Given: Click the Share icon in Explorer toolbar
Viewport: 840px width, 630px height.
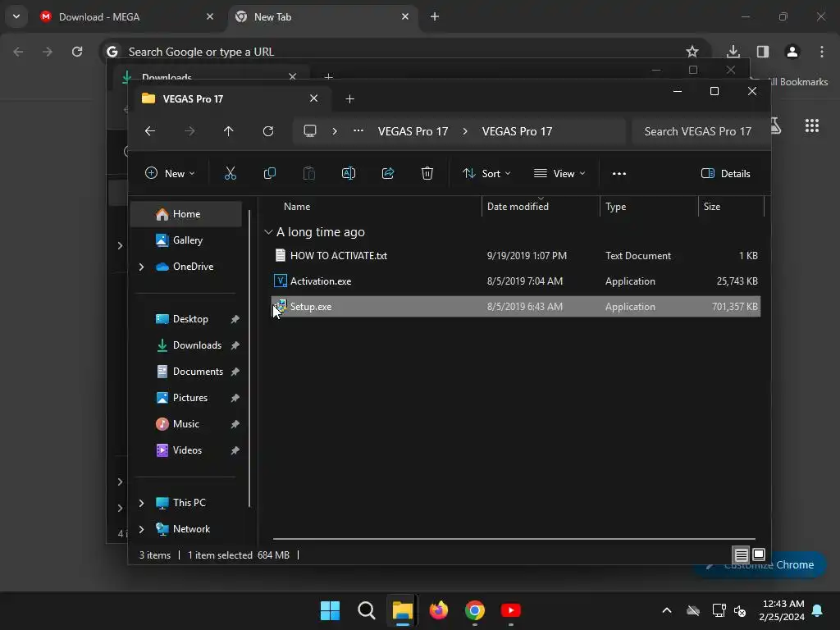Looking at the screenshot, I should 388,174.
